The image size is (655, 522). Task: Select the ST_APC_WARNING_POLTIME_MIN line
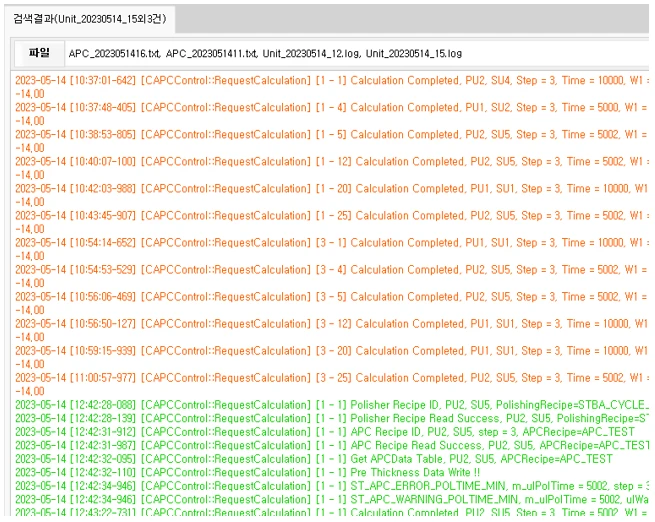[x=332, y=499]
